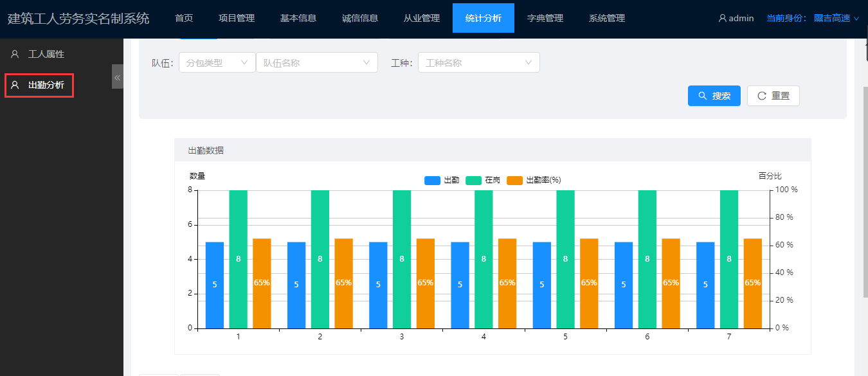868x376 pixels.
Task: Open the 队伍名称 dropdown
Action: click(316, 62)
